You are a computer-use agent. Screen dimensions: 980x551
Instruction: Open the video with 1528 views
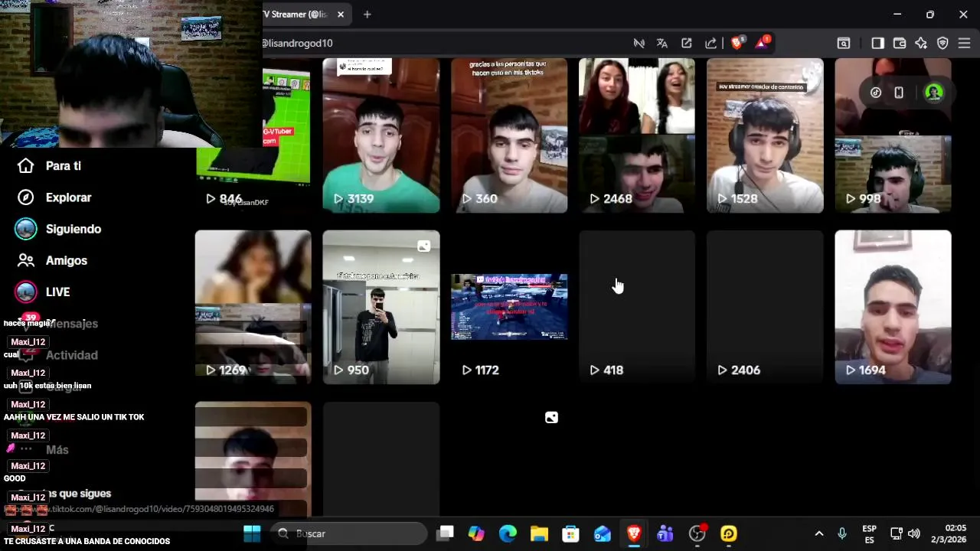[x=765, y=135]
